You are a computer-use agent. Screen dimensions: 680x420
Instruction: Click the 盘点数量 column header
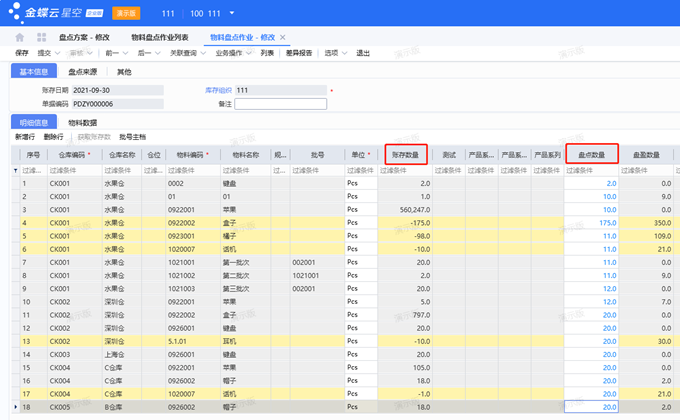pos(591,155)
